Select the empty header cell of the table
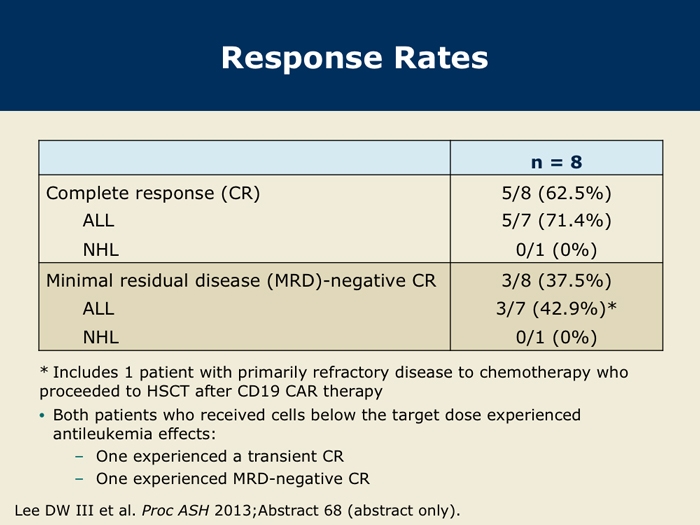Screen dimensions: 700x525 [x=245, y=158]
